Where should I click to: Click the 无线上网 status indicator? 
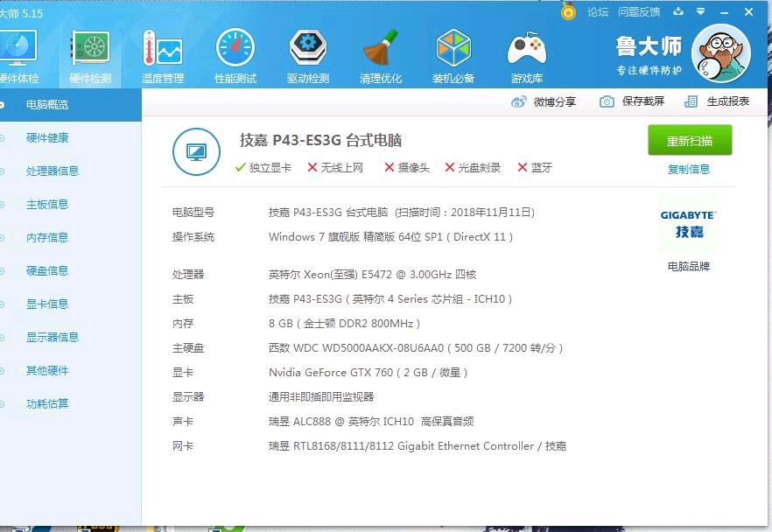pos(334,168)
